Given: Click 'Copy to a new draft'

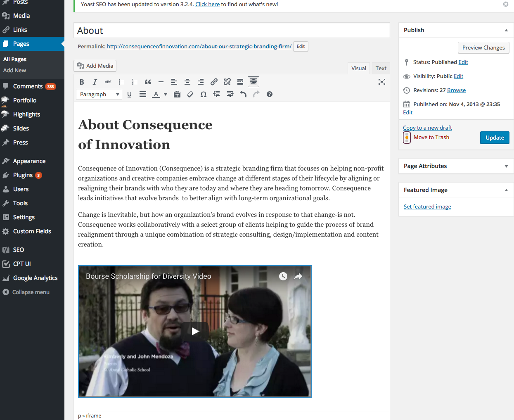Looking at the screenshot, I should 427,128.
